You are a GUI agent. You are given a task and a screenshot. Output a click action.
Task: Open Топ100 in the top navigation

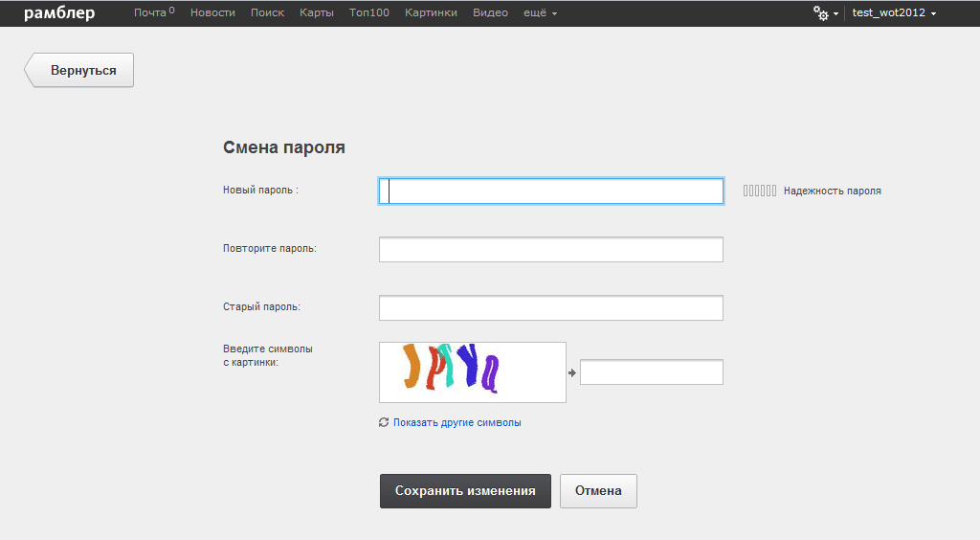[368, 13]
